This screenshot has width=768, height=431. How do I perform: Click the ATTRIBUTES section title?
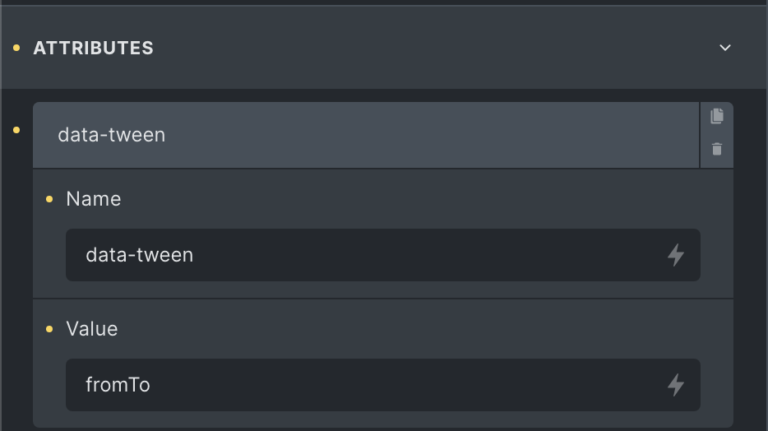click(x=93, y=48)
